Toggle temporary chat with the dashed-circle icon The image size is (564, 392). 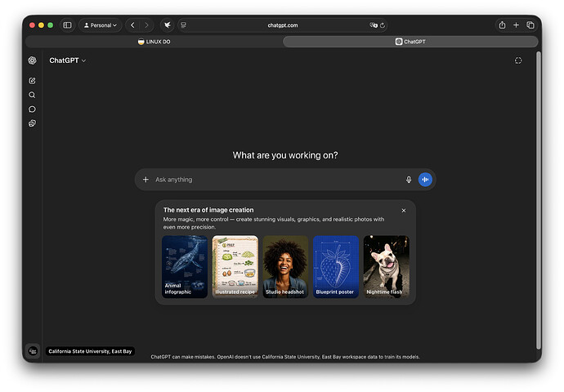[x=518, y=60]
